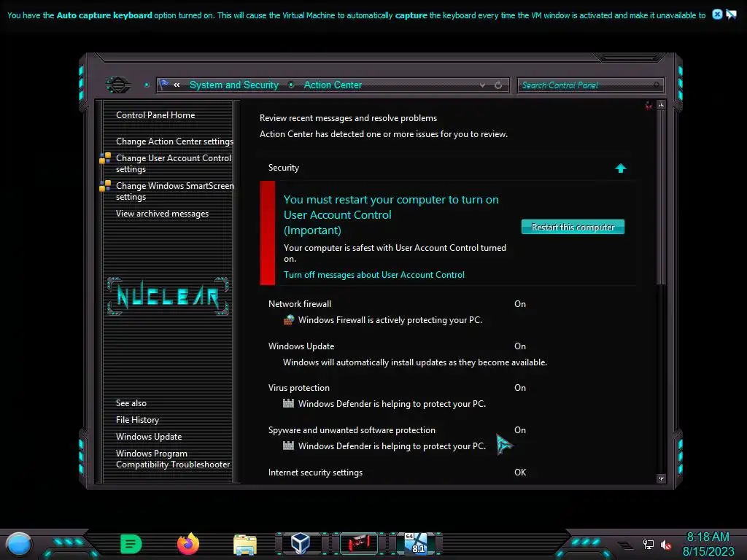Switch to VirtualBox on the taskbar
Image resolution: width=747 pixels, height=560 pixels.
[x=301, y=543]
